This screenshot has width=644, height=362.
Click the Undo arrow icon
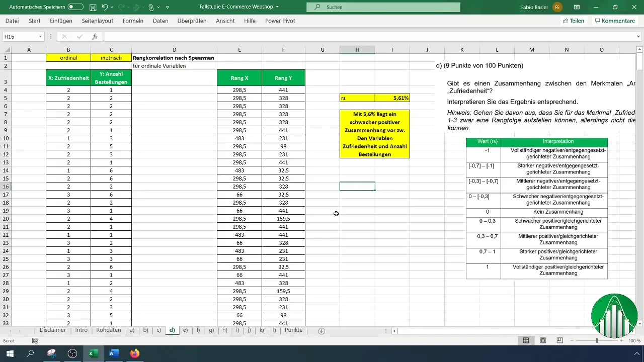click(105, 8)
